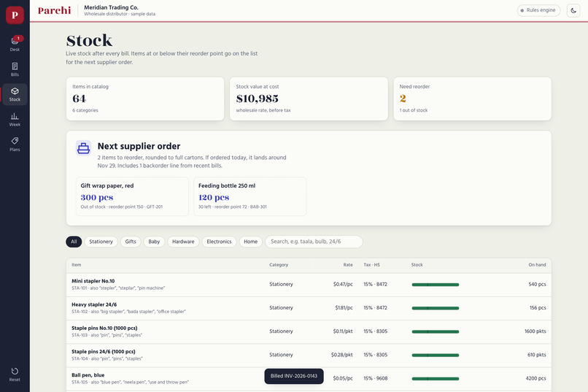
Task: Click the Staple pins No.10 stock bar
Action: pyautogui.click(x=436, y=331)
